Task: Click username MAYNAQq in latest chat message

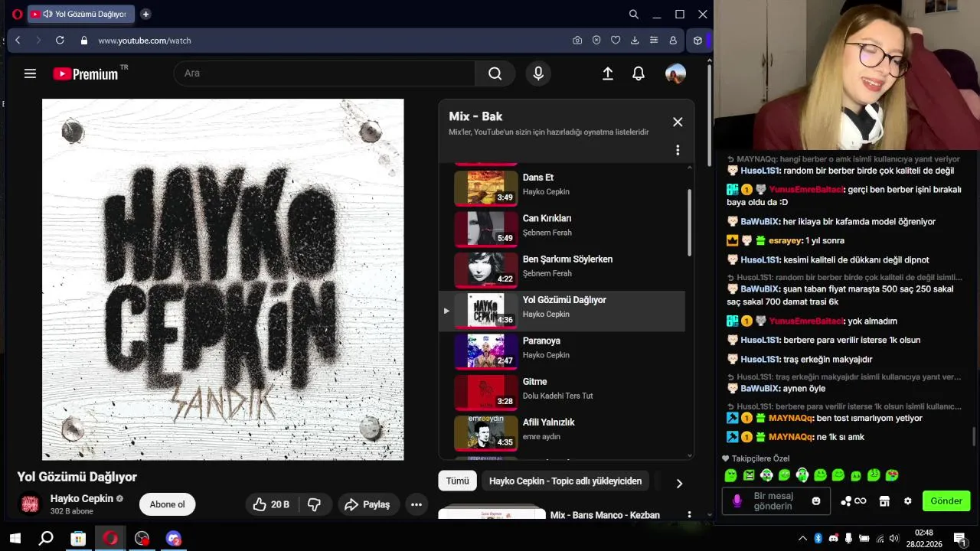Action: 791,437
